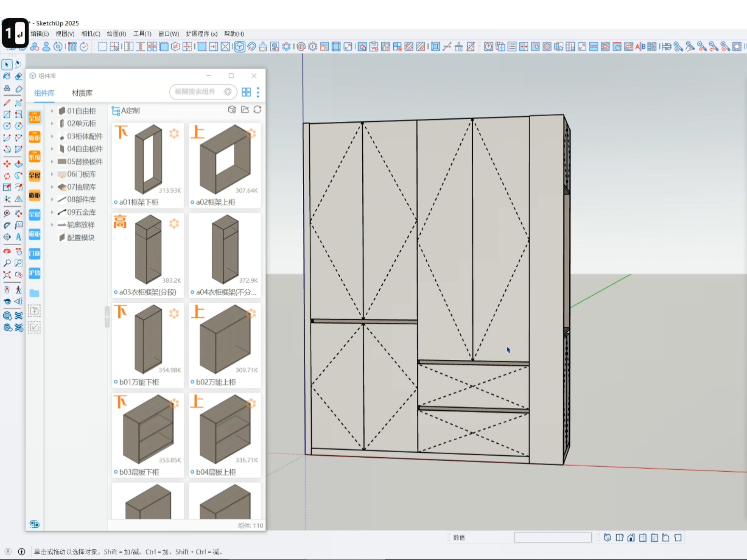
Task: Open the three-dot options menu
Action: coord(258,92)
